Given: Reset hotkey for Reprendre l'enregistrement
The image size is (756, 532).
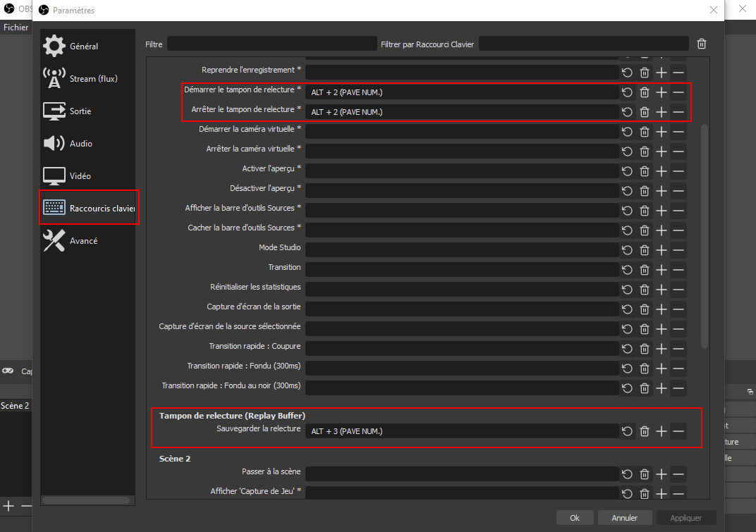Looking at the screenshot, I should coord(627,73).
